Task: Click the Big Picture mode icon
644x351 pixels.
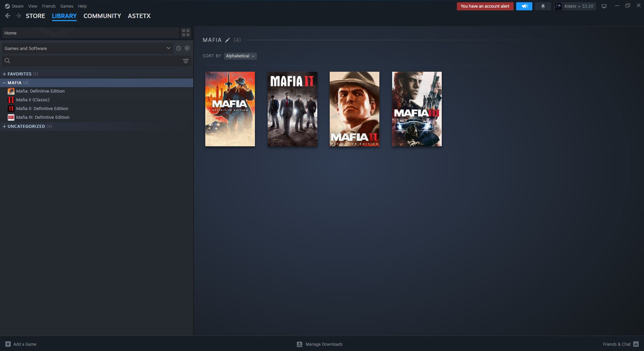Action: pos(604,6)
